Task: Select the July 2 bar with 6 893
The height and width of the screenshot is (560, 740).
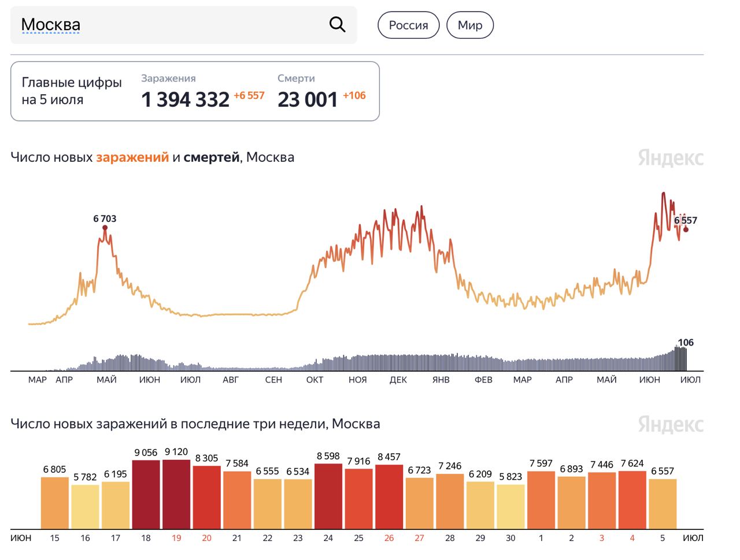Action: click(571, 502)
